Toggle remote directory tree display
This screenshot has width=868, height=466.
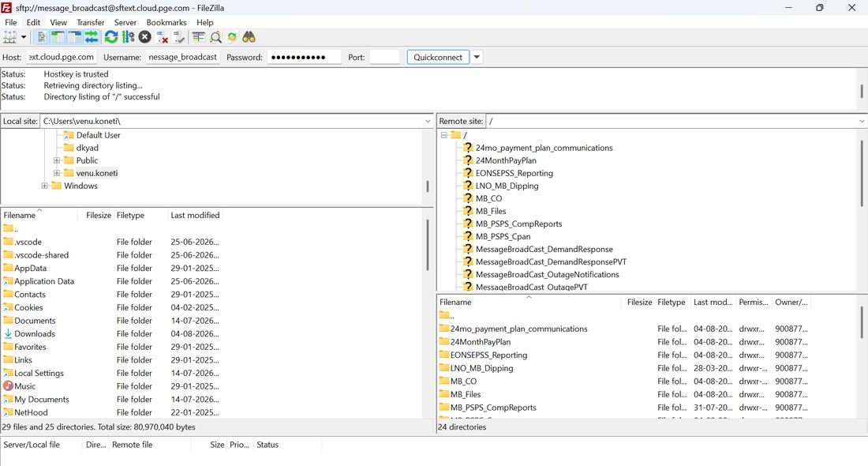[x=75, y=37]
